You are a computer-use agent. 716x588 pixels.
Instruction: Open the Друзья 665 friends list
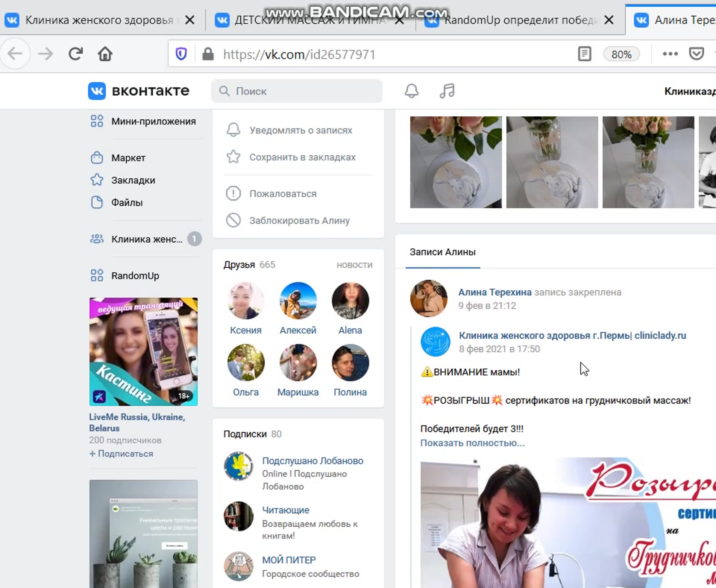249,265
